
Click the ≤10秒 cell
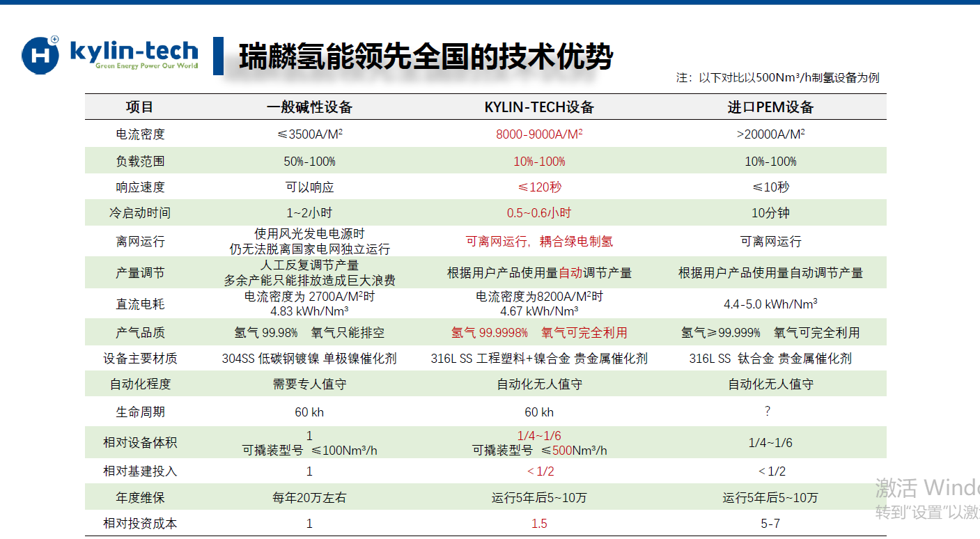(770, 187)
